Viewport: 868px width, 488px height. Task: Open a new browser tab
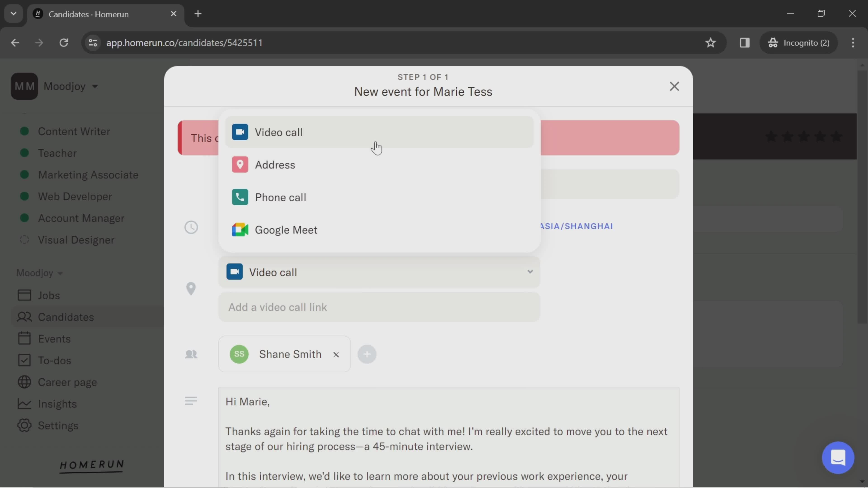click(198, 14)
